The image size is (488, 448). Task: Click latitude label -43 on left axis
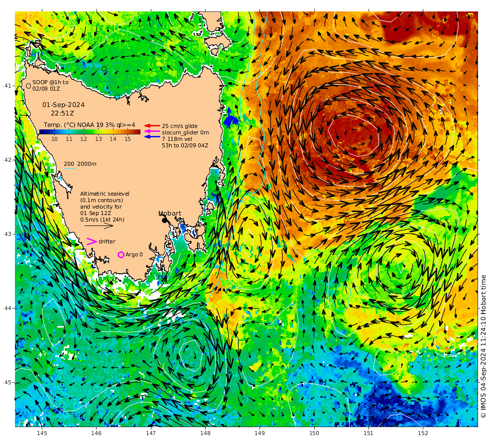click(7, 234)
